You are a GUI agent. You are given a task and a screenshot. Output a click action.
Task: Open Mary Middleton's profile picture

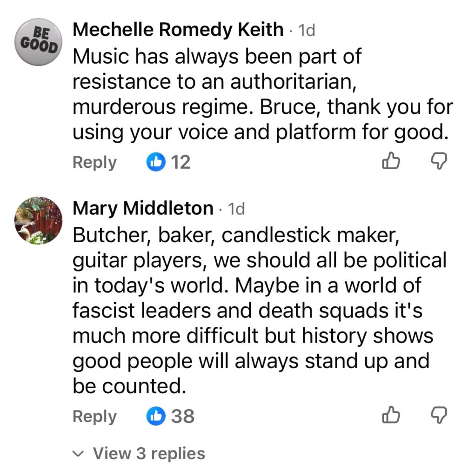click(39, 220)
